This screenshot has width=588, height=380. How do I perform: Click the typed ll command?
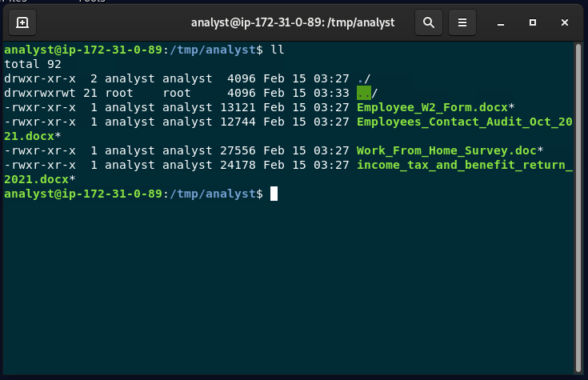(x=277, y=50)
